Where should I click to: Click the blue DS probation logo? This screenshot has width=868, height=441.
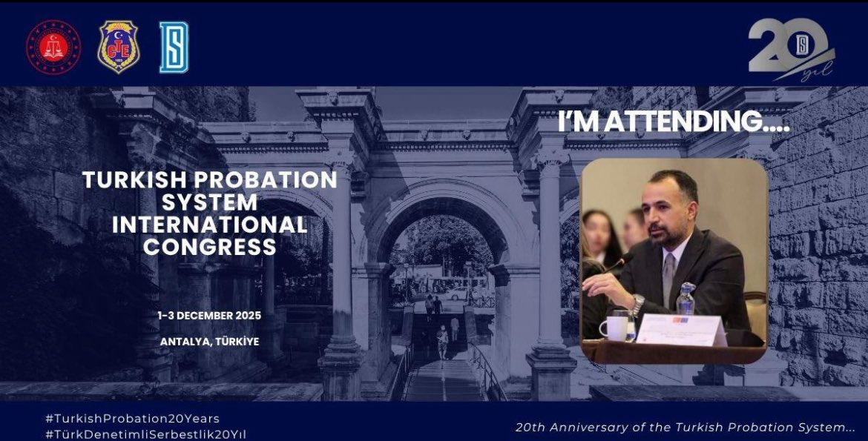pos(174,47)
